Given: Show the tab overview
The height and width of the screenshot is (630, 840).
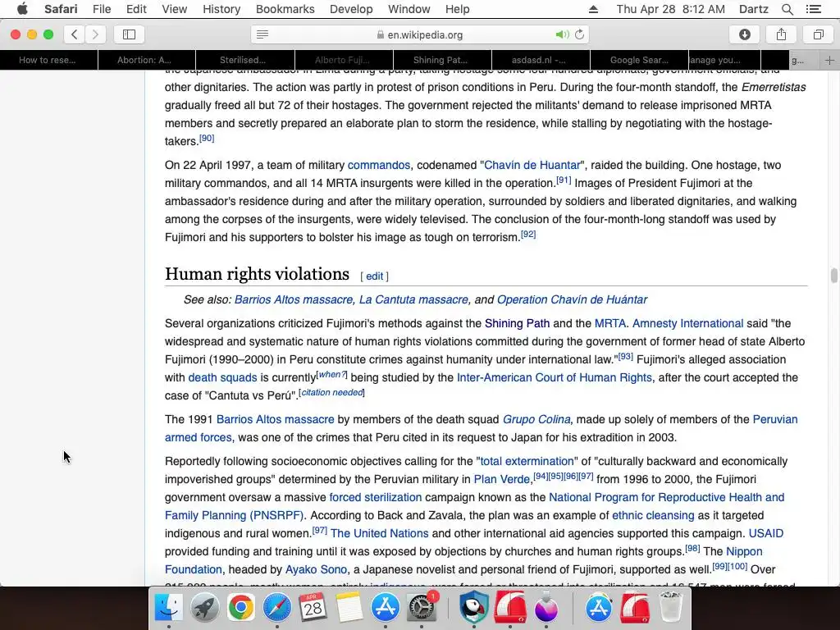Looking at the screenshot, I should [x=818, y=34].
